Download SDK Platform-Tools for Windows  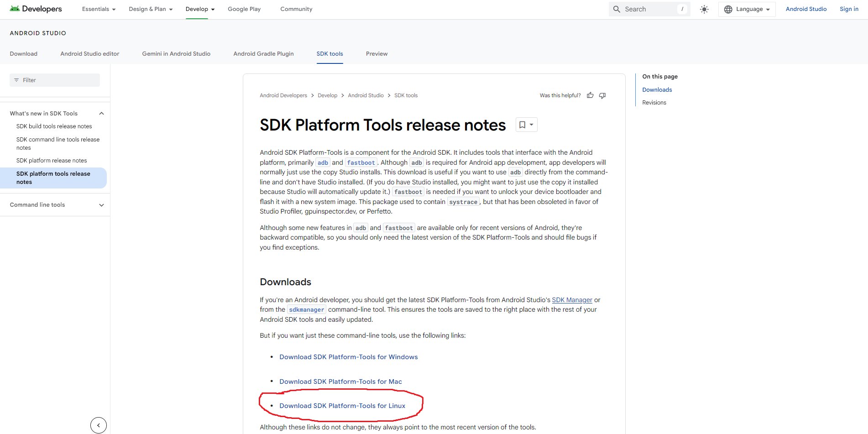349,357
